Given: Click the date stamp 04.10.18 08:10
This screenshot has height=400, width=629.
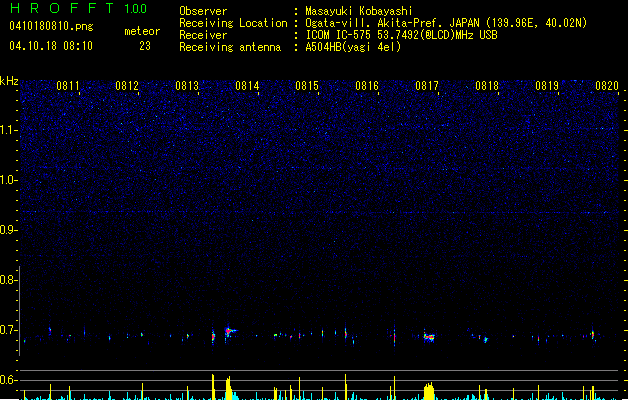Looking at the screenshot, I should click(51, 46).
